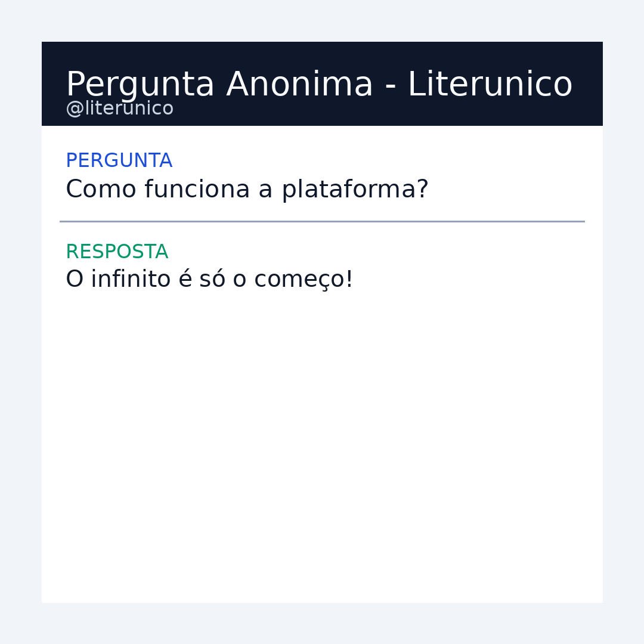Click the word "Pergunta" in the header title
644x644 pixels.
pyautogui.click(x=140, y=85)
